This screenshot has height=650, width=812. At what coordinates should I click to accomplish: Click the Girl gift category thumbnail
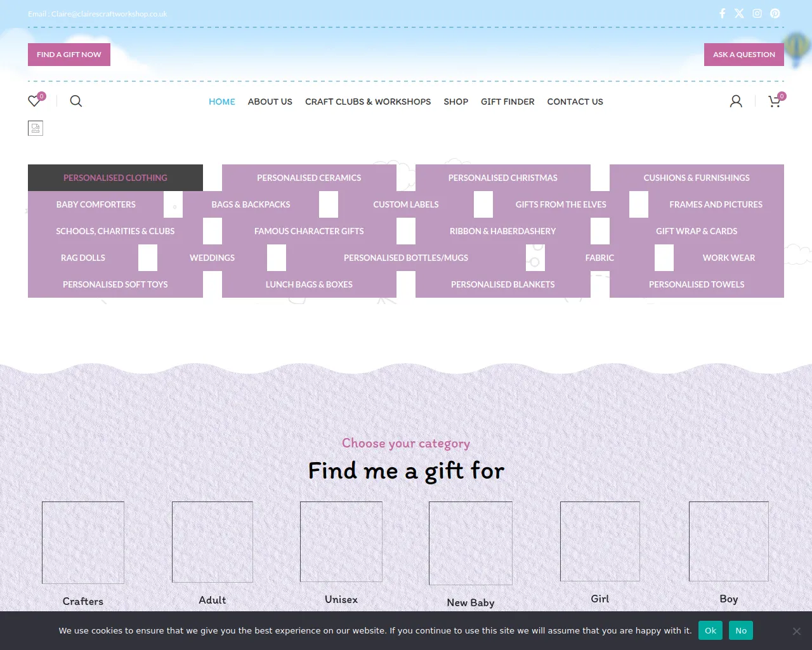point(600,541)
